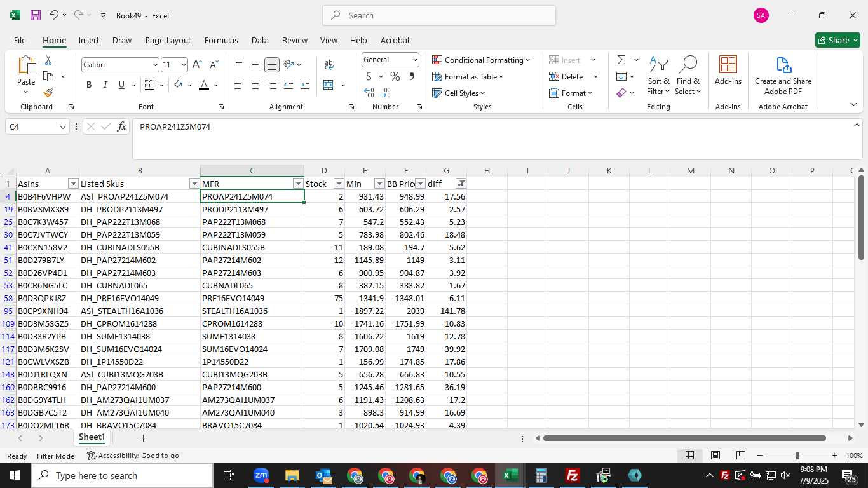The height and width of the screenshot is (488, 868).
Task: Apply Comma Style format
Action: tap(412, 77)
